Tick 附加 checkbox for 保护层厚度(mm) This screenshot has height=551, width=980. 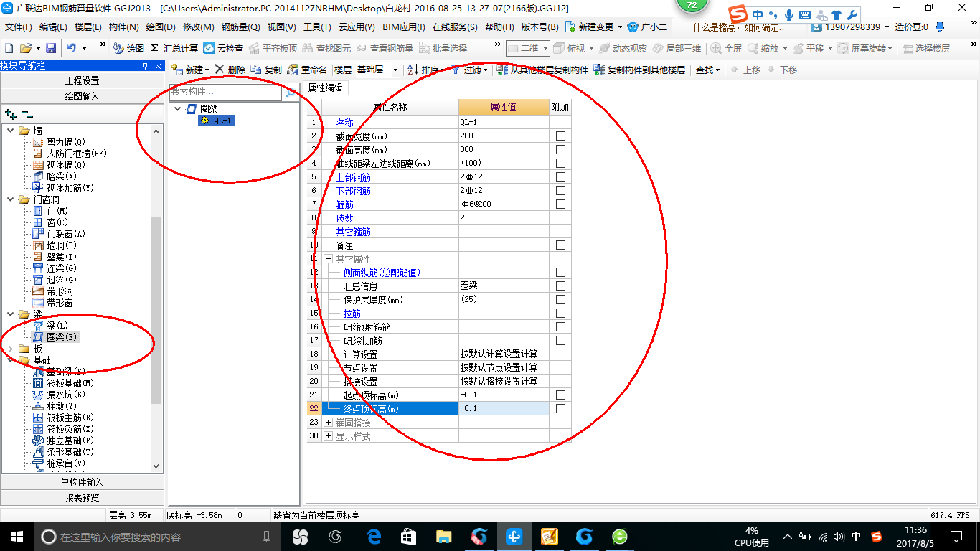(560, 299)
